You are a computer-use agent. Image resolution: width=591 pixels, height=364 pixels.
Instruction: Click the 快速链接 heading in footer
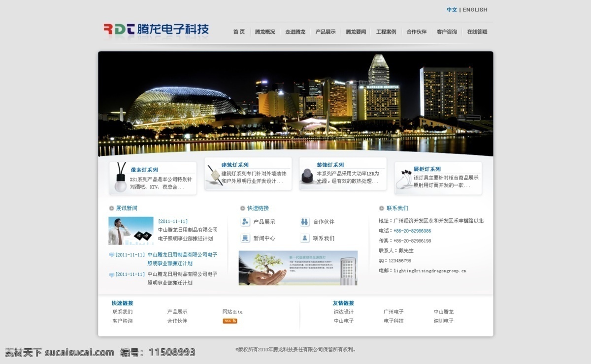pyautogui.click(x=122, y=303)
